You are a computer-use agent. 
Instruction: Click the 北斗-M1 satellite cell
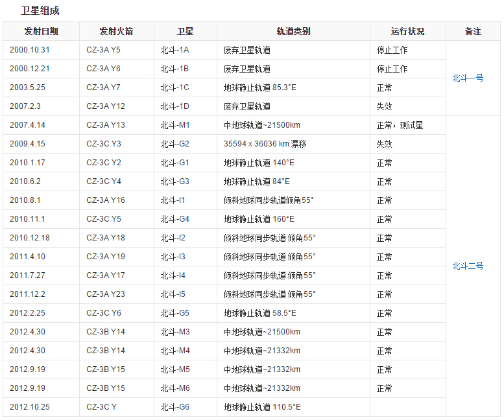pyautogui.click(x=175, y=125)
